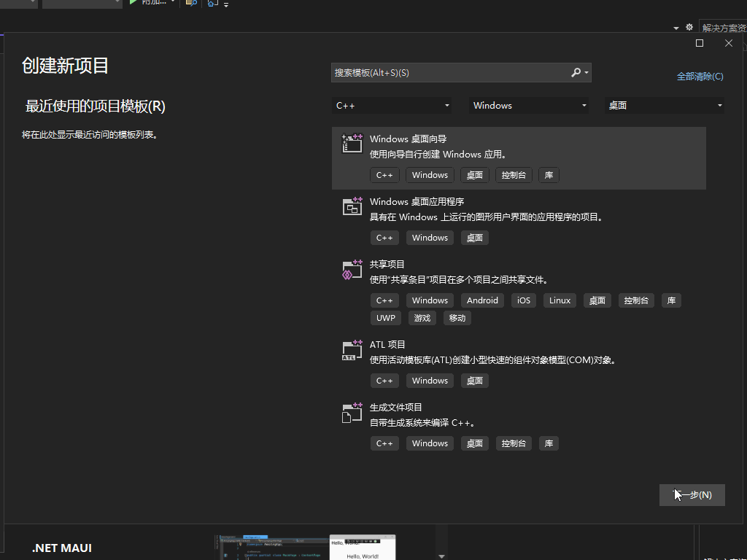Screen dimensions: 747x560
Task: Click the 游戏 tag under 共享项目
Action: [x=422, y=318]
